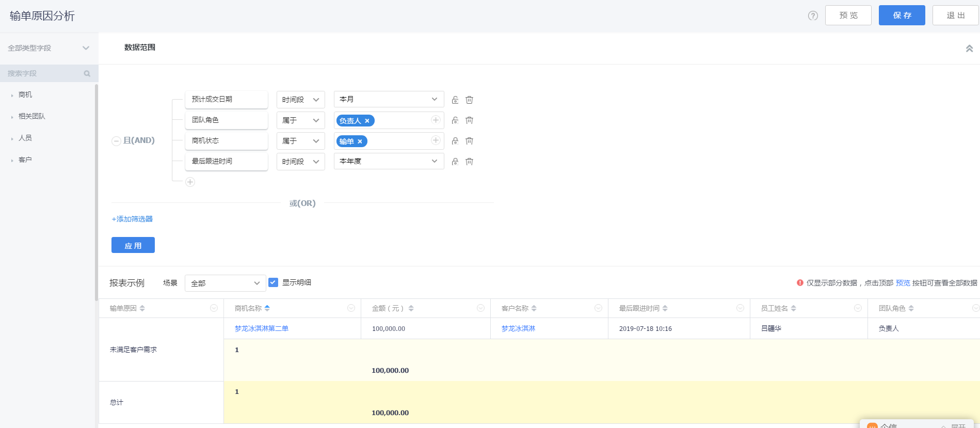980x428 pixels.
Task: Open 时间段 operator dropdown for 预计成交日期
Action: tap(301, 100)
